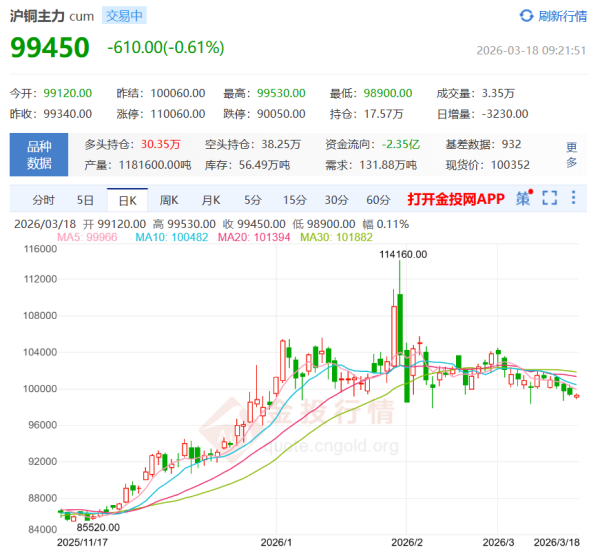
Task: Click the MA5: 99966 legend label
Action: (87, 237)
